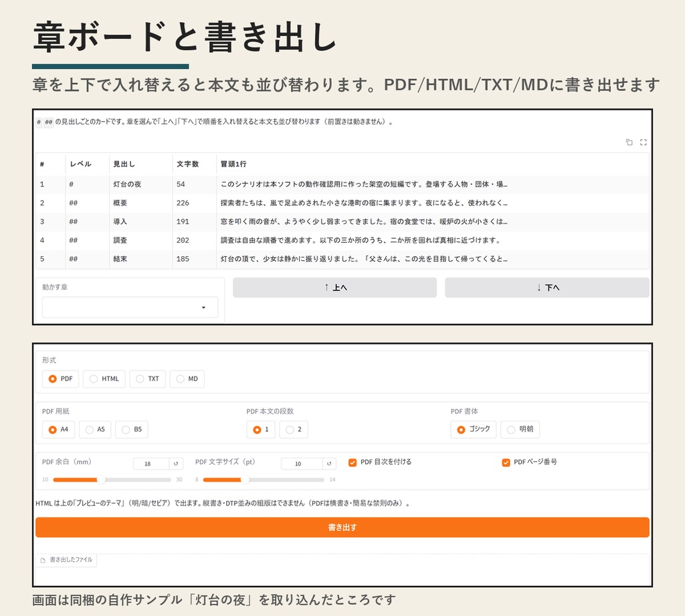Toggle PDF ページ番号 checkbox
Screen dimensions: 685x616
[x=506, y=463]
